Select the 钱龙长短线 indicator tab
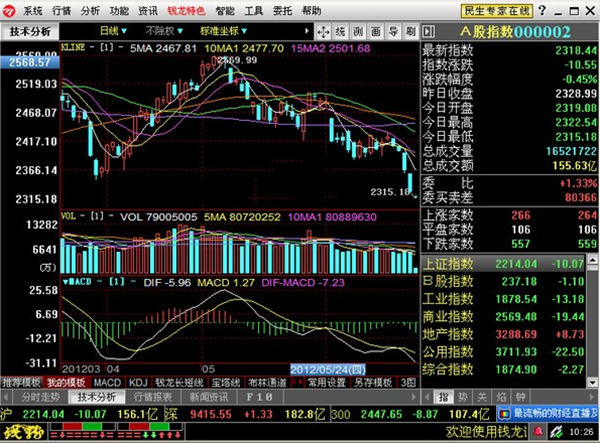This screenshot has height=443, width=600. [x=179, y=382]
